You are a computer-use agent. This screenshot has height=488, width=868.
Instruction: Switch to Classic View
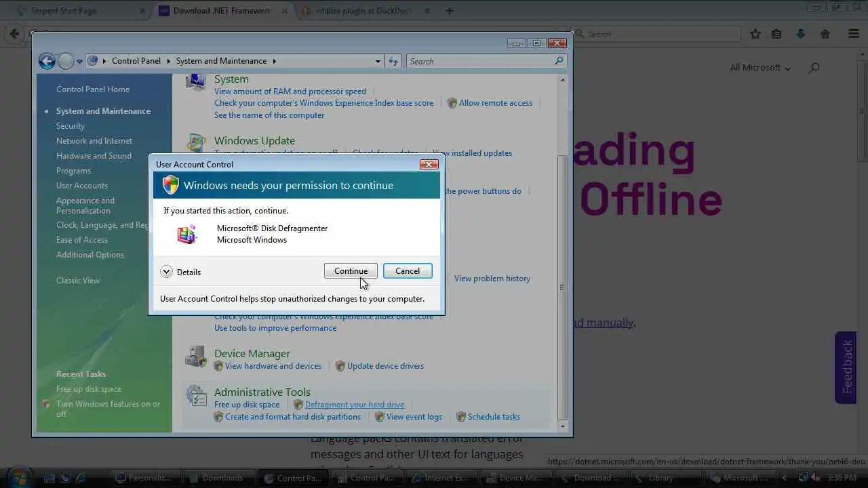click(x=78, y=281)
